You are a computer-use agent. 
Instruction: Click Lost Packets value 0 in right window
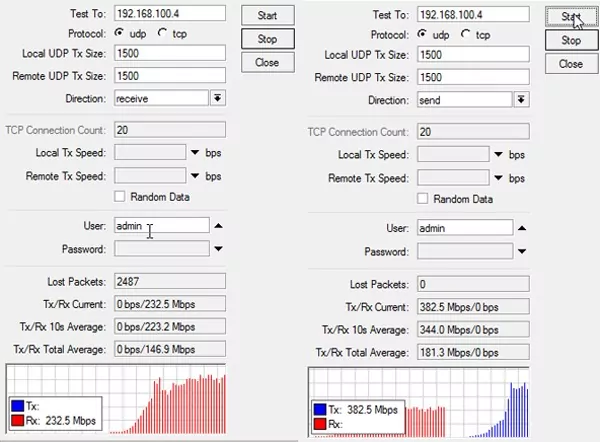[x=473, y=284]
